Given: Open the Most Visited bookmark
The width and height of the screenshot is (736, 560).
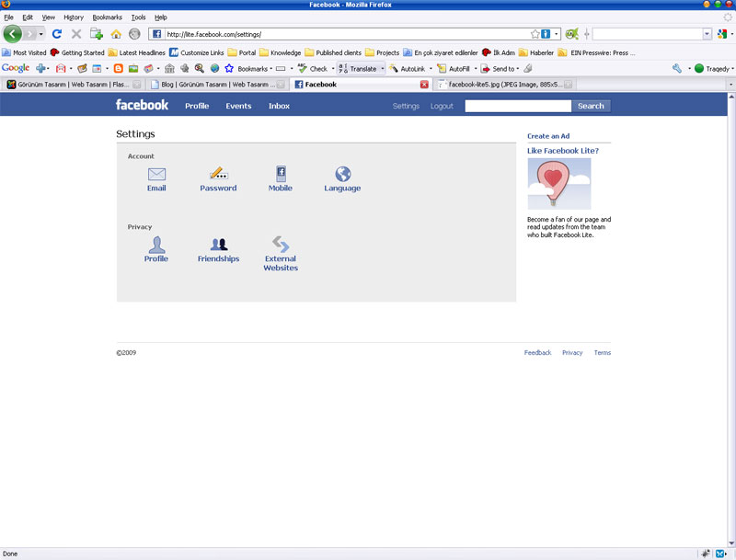Looking at the screenshot, I should pyautogui.click(x=25, y=52).
